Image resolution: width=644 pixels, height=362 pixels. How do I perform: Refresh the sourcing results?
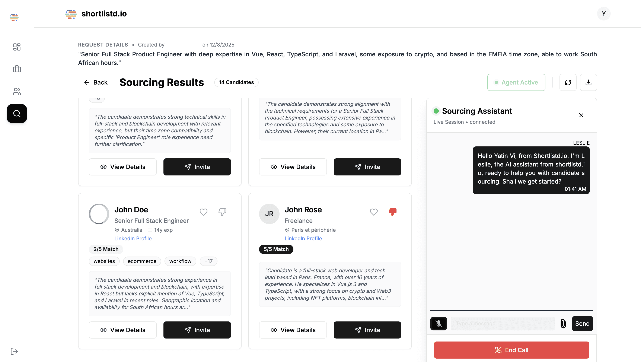coord(568,82)
